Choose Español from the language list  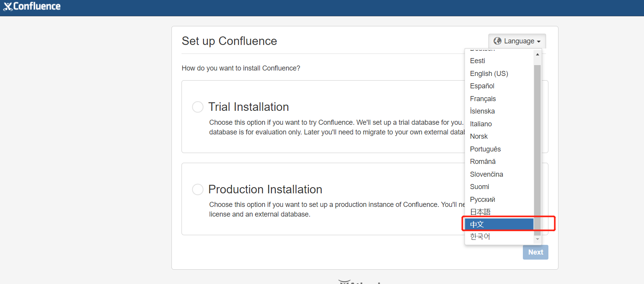[499, 86]
